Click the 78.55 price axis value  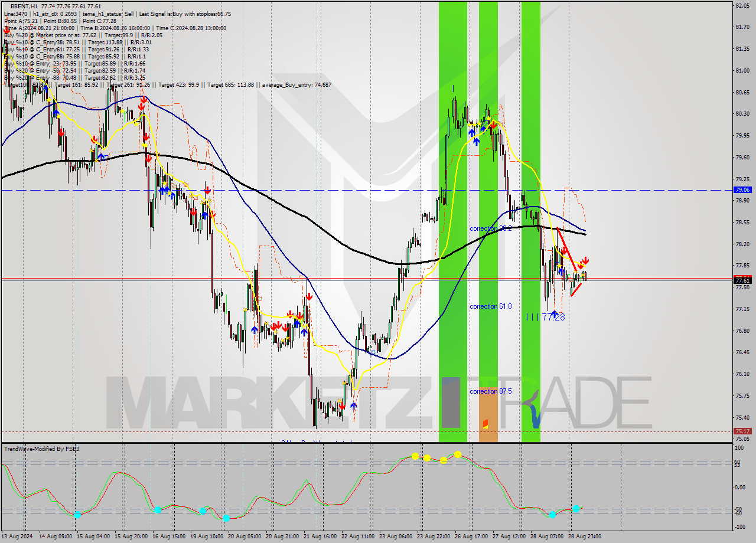coord(742,222)
